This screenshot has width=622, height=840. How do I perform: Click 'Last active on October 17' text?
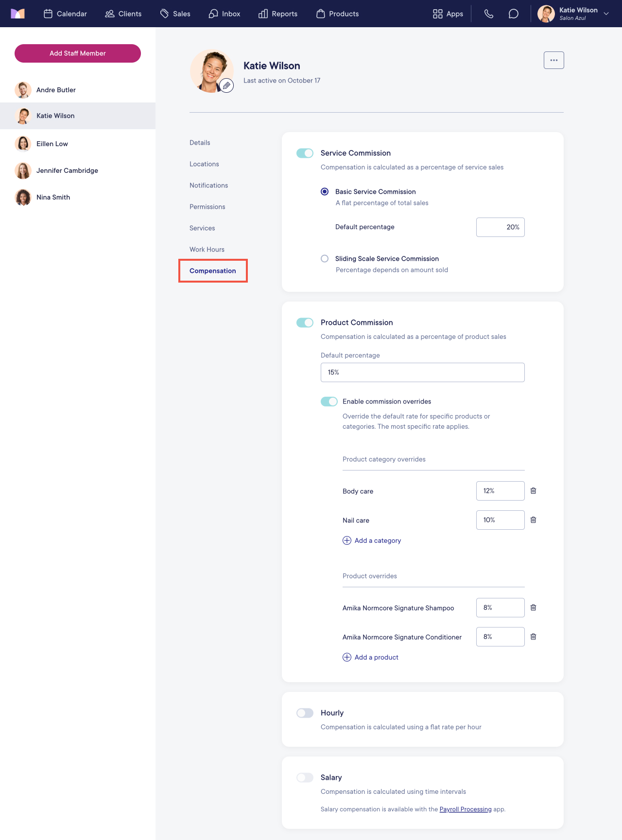click(x=282, y=81)
